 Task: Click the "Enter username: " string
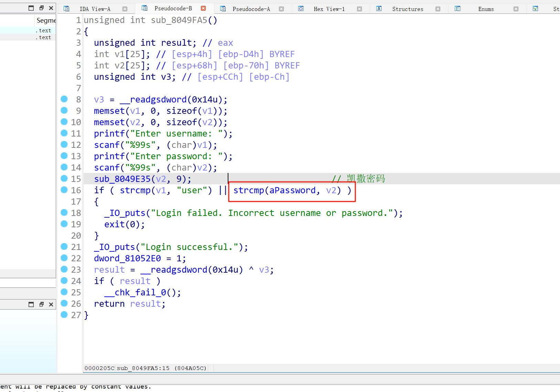[176, 134]
